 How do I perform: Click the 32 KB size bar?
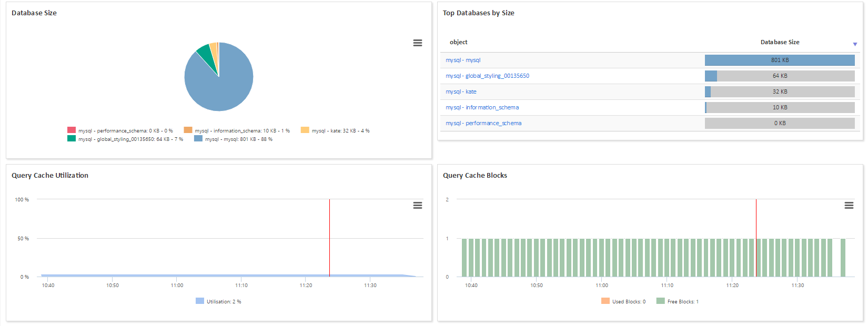pos(780,91)
